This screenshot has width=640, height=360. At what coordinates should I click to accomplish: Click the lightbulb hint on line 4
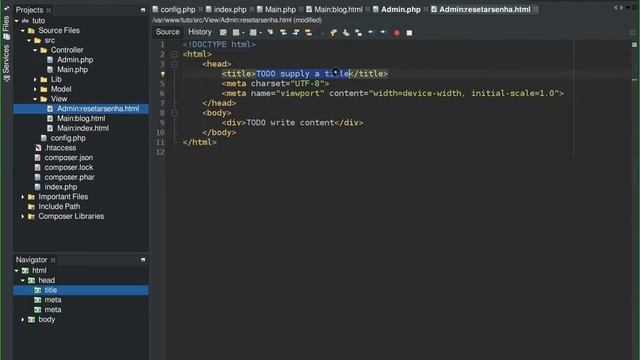(x=162, y=74)
